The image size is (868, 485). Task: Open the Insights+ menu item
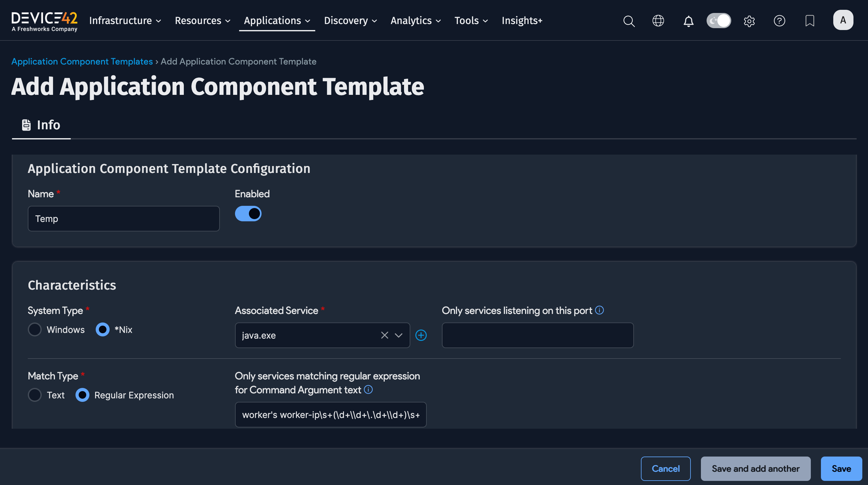522,21
